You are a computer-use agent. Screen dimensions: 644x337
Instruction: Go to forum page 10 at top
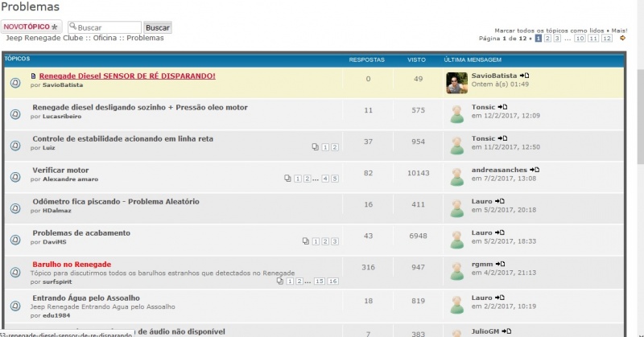580,38
